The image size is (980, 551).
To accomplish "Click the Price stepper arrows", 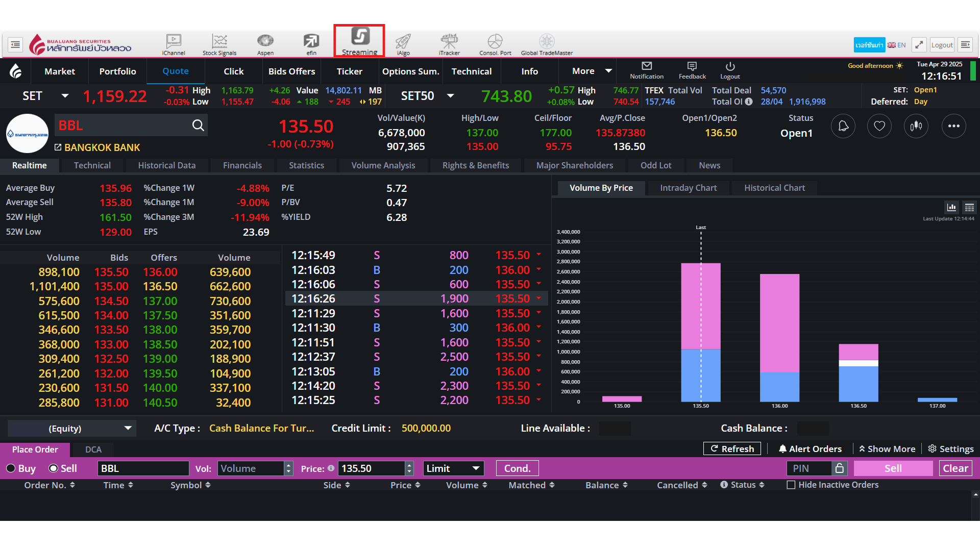I will point(409,468).
